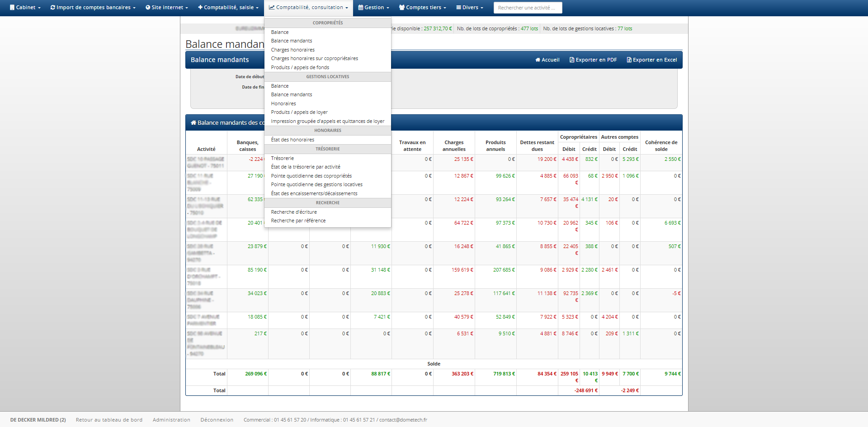
Task: Click the home icon beside Accueil
Action: 538,60
